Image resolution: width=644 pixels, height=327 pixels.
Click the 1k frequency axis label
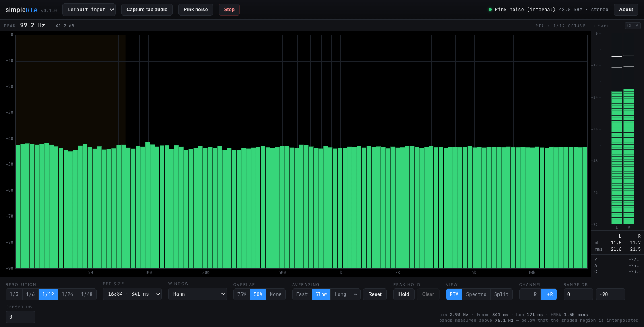coord(340,273)
